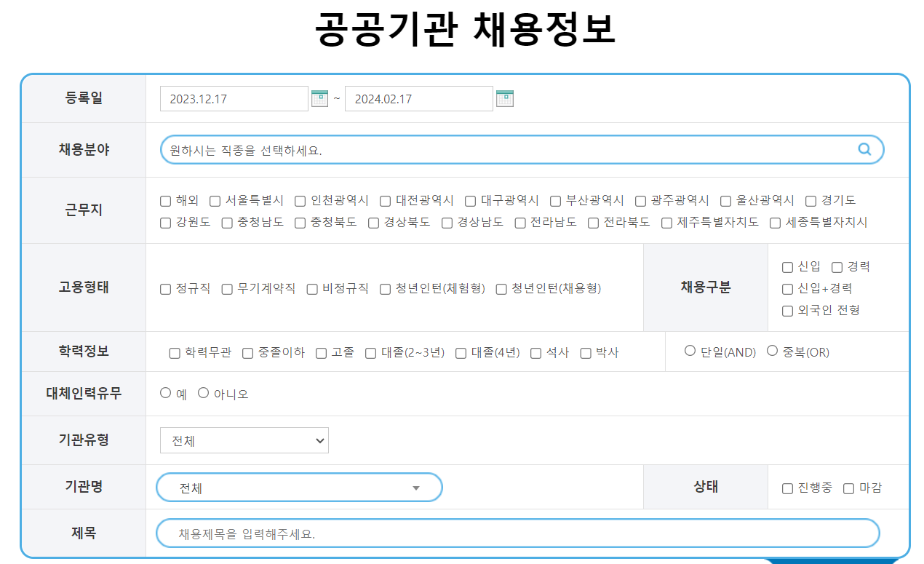Screen dimensions: 924x564
Task: Click the search magnifier in 채용분야 field
Action: pyautogui.click(x=864, y=149)
